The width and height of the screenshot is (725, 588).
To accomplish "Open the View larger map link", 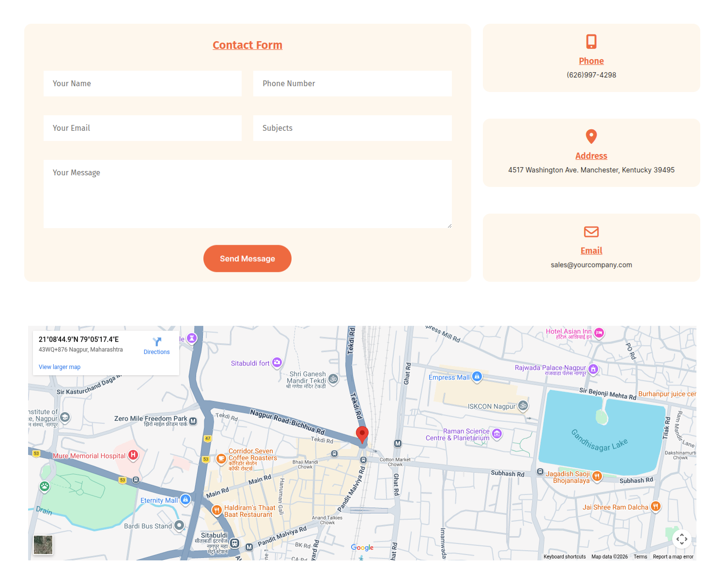I will [x=60, y=367].
